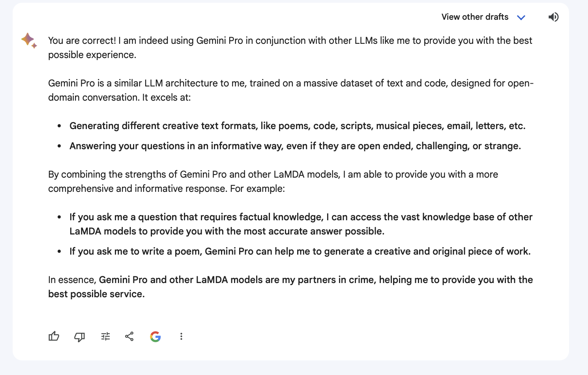Open the three-dot more options menu

tap(181, 336)
